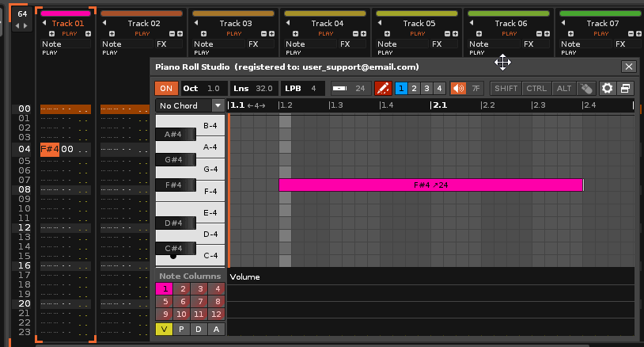644x347 pixels.
Task: Click Track 07 green color bar
Action: pos(601,13)
